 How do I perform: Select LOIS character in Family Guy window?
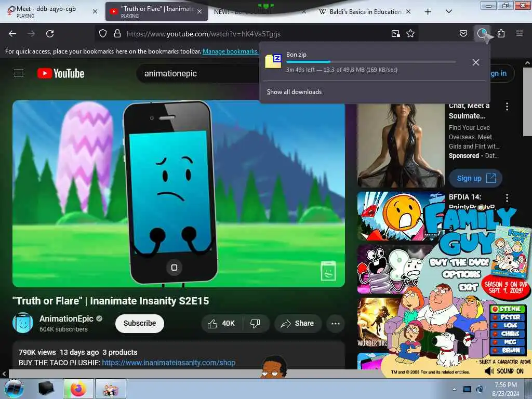point(508,325)
